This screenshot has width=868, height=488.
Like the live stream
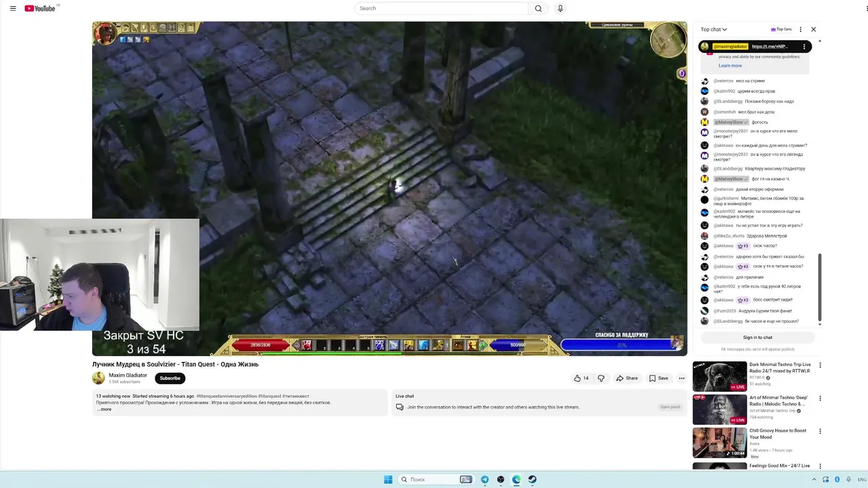coord(581,378)
